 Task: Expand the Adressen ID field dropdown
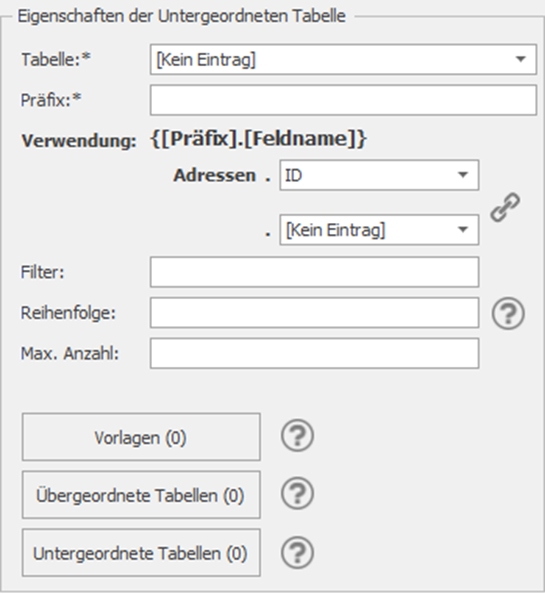pyautogui.click(x=462, y=175)
